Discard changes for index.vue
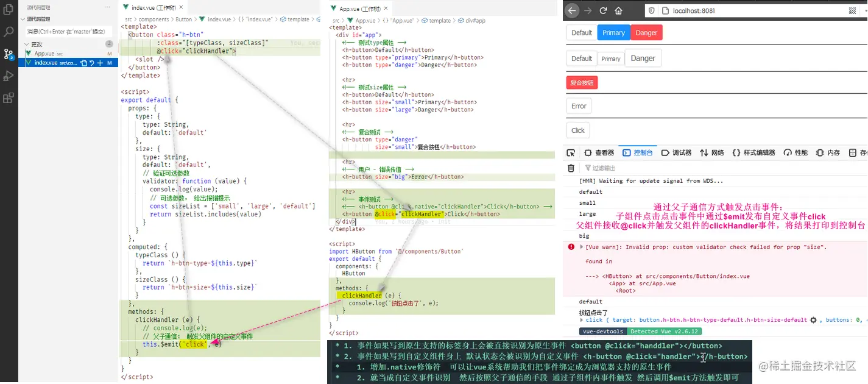The height and width of the screenshot is (384, 868). coord(92,63)
